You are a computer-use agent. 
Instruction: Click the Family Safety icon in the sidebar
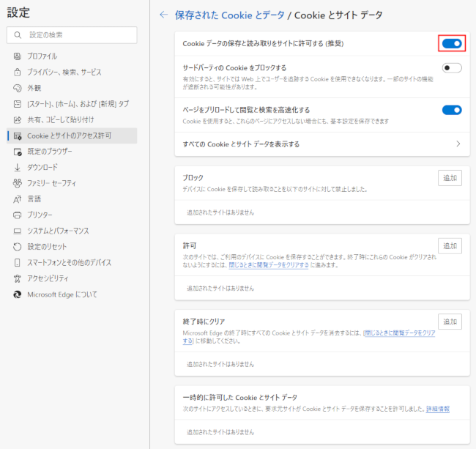click(x=18, y=183)
